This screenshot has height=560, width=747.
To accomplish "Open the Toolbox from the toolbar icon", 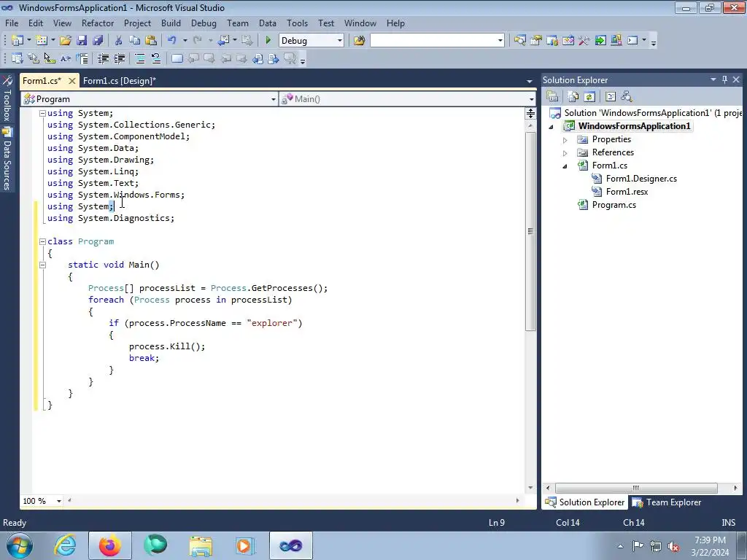I will [x=584, y=41].
